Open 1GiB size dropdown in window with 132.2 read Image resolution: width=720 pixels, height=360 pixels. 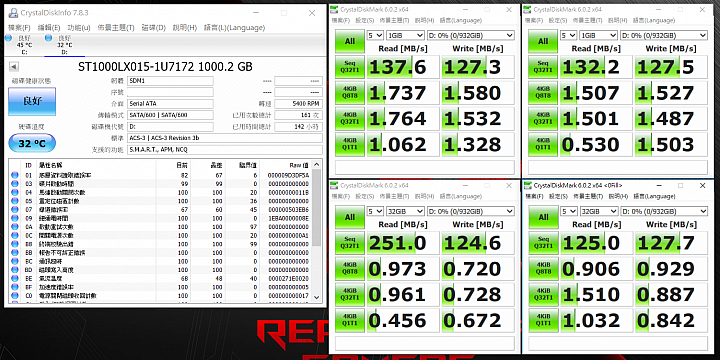[598, 35]
